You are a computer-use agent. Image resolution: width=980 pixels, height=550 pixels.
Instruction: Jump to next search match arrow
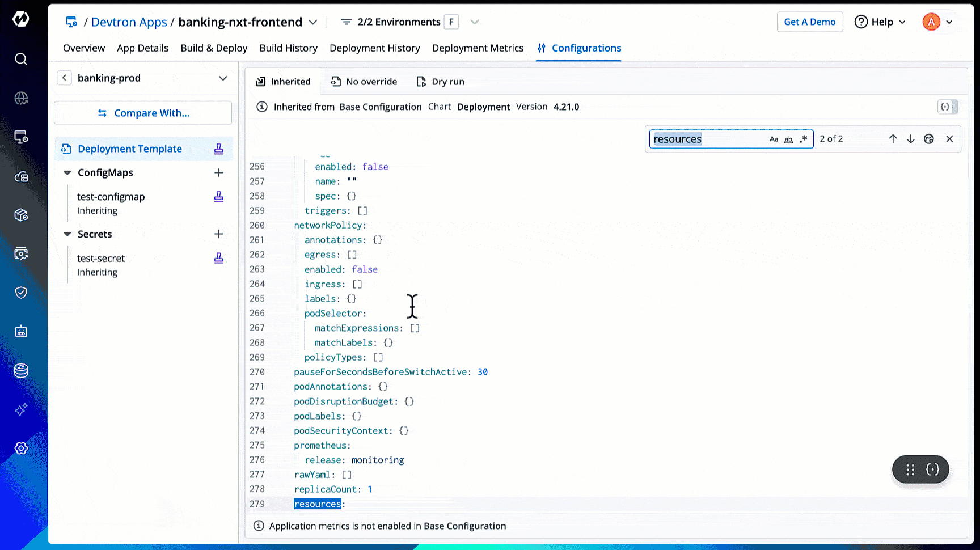tap(911, 139)
